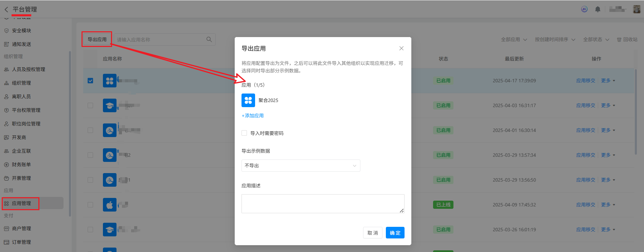Viewport: 644px width, 252px height.
Task: Click into the 应用描述 text area
Action: [323, 204]
